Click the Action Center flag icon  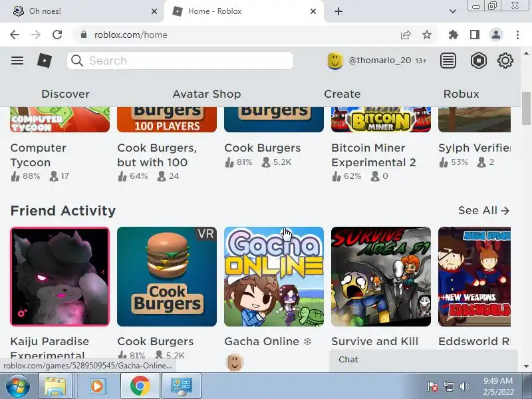click(433, 386)
